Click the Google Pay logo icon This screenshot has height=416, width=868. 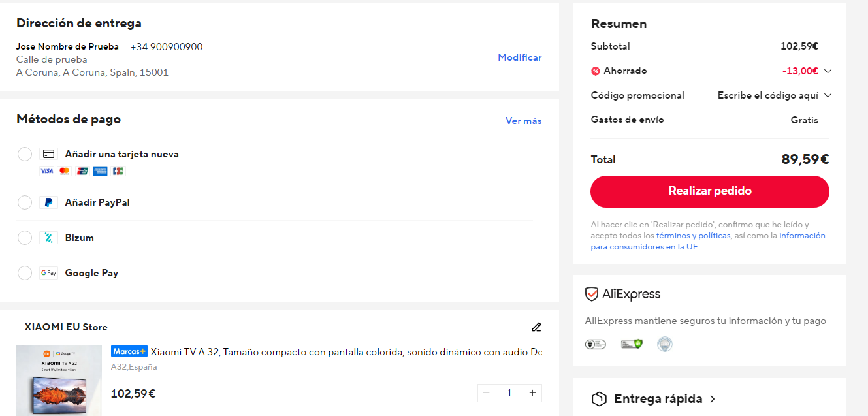tap(48, 273)
